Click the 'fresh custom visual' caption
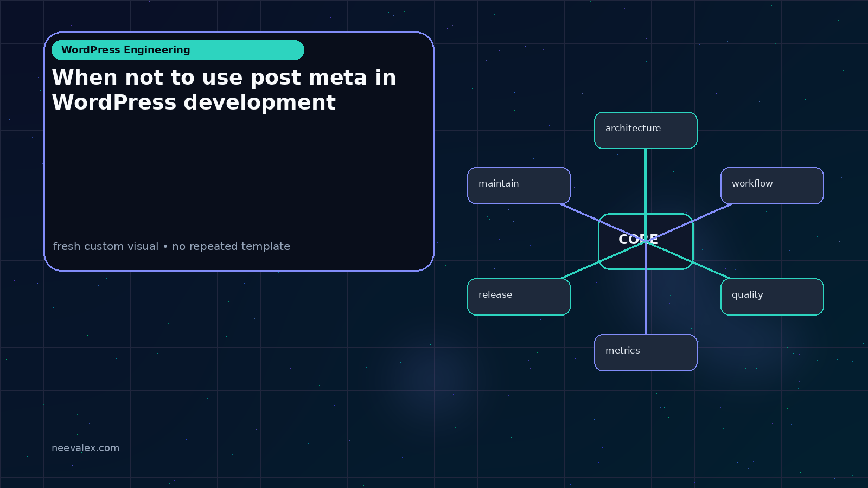The width and height of the screenshot is (868, 488). [171, 246]
